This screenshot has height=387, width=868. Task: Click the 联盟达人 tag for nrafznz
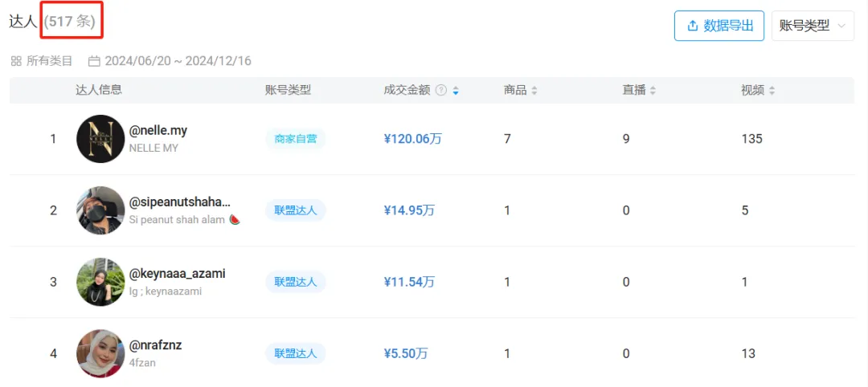click(x=296, y=354)
